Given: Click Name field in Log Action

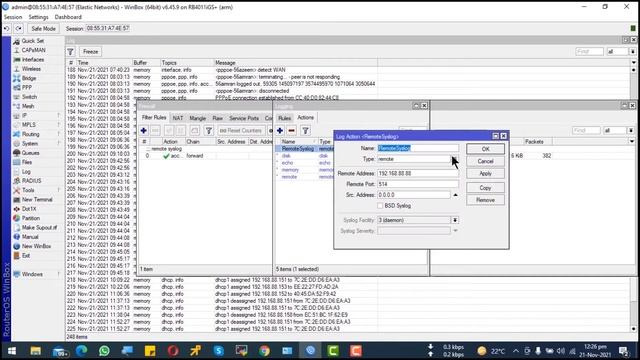Looking at the screenshot, I should click(418, 148).
